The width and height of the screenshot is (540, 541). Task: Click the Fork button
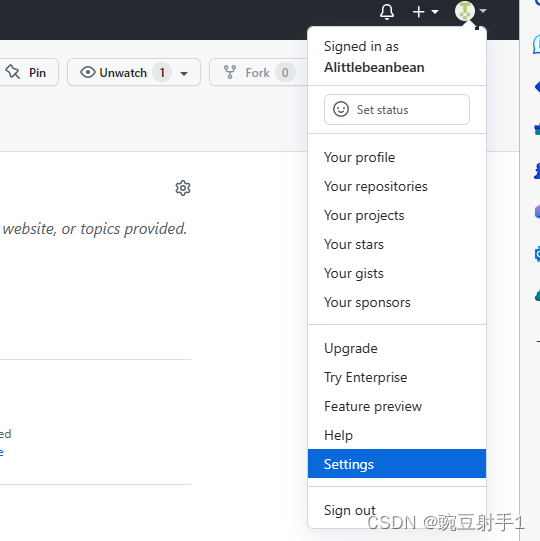(258, 72)
